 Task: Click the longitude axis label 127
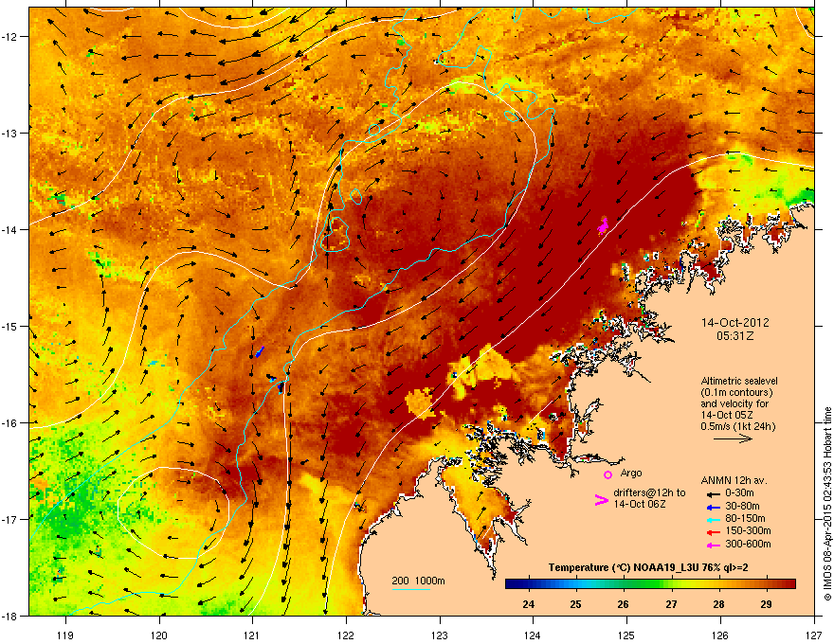click(814, 635)
